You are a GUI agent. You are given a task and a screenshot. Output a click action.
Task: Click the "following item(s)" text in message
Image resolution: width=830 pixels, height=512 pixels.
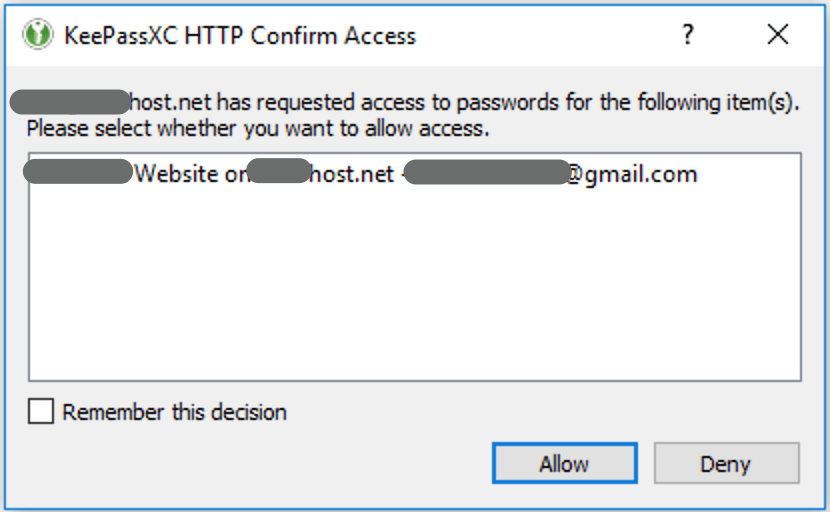pyautogui.click(x=719, y=102)
